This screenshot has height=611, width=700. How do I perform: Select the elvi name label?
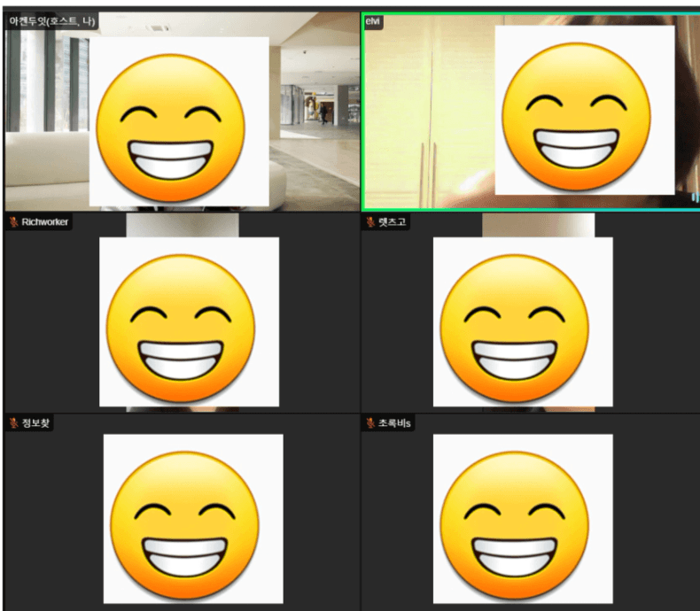373,21
